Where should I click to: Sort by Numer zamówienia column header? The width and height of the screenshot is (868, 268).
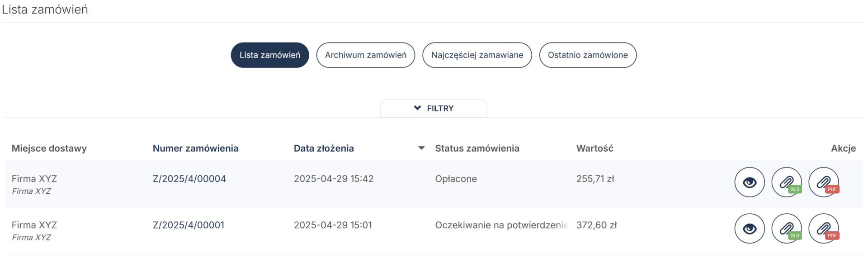point(195,148)
